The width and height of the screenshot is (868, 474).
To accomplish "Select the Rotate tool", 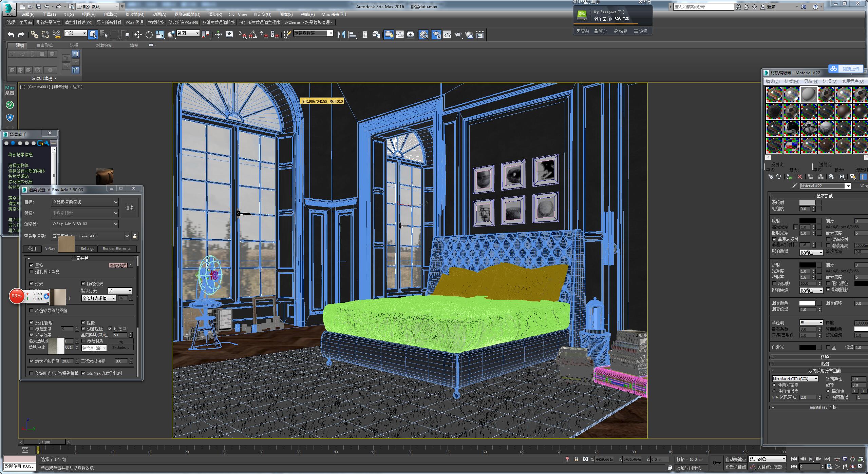I will [149, 34].
